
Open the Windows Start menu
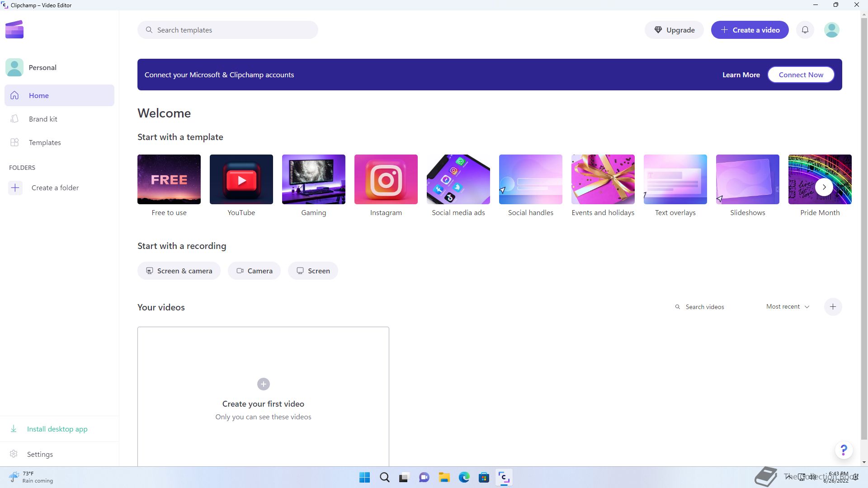tap(364, 478)
